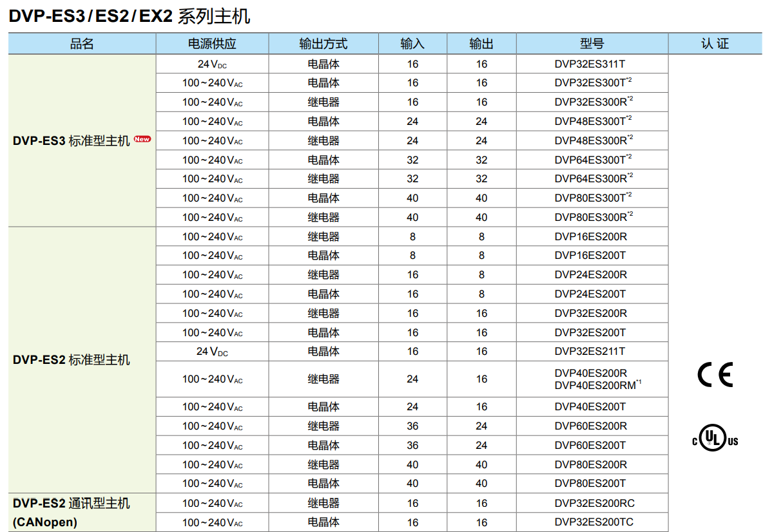The height and width of the screenshot is (532, 763).
Task: Select the 电晶体 output for DVP80ES200T
Action: tap(324, 483)
